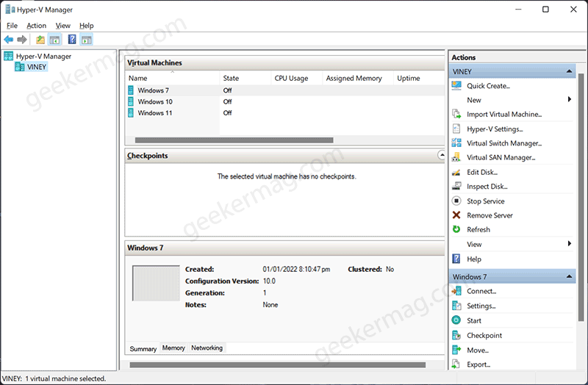Click the Windows 10 VM row icon
The image size is (588, 385).
click(x=131, y=101)
